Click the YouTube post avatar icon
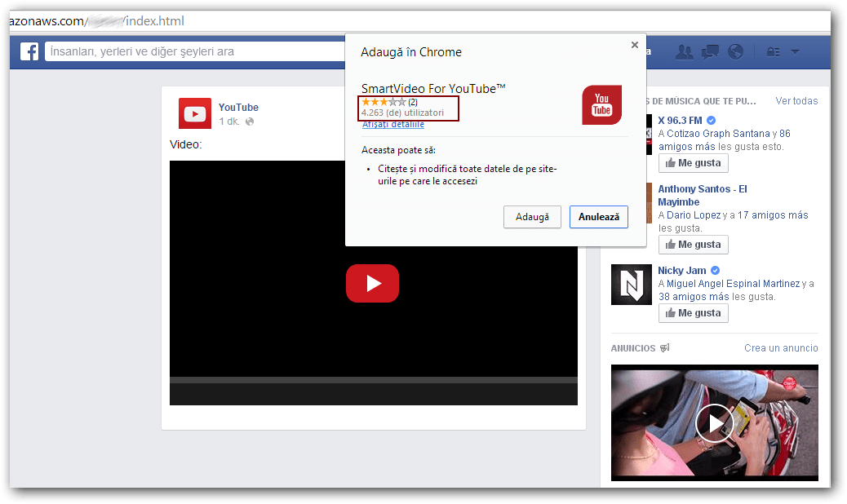 [x=195, y=113]
